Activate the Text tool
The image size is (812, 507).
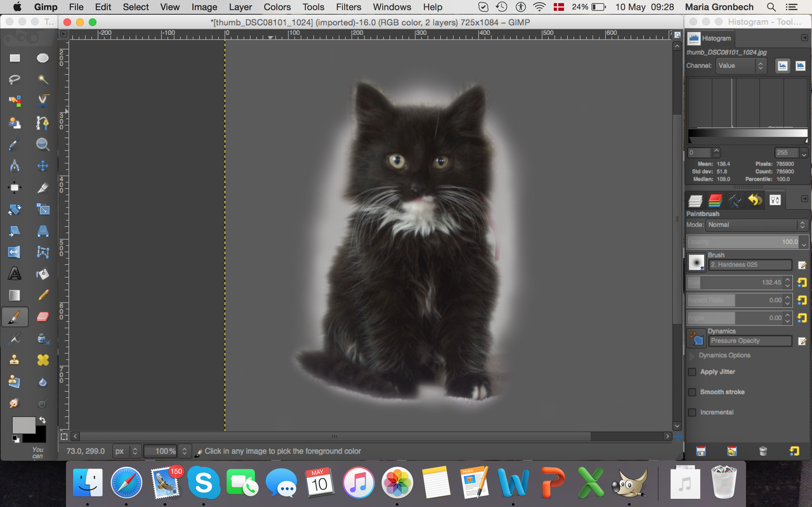tap(14, 273)
